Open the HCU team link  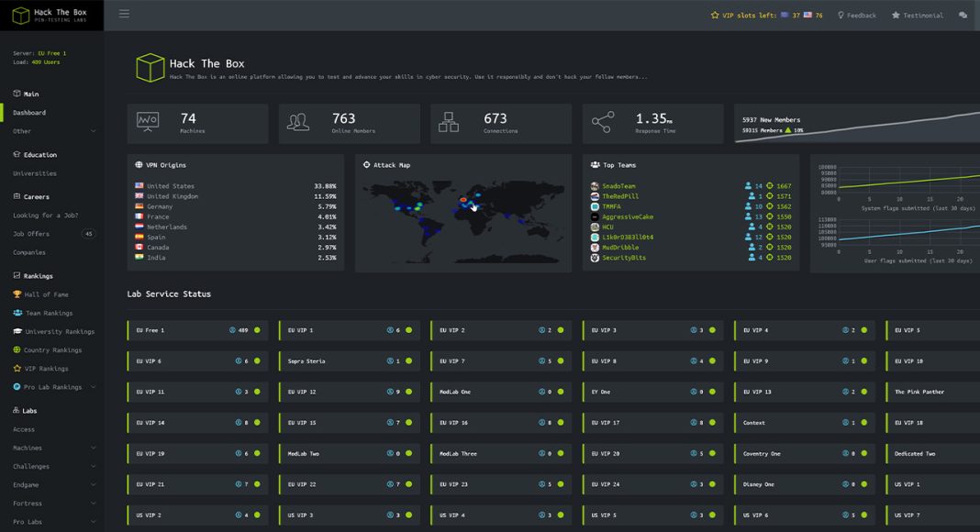pos(607,227)
